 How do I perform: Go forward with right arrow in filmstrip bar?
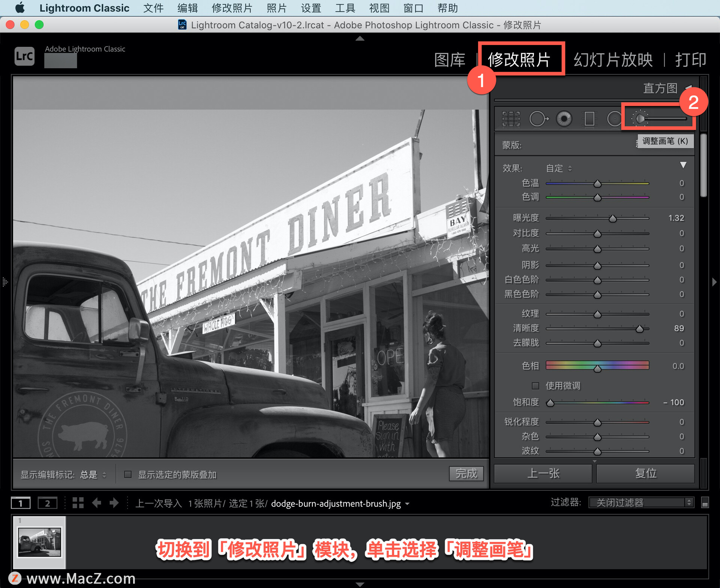click(114, 503)
